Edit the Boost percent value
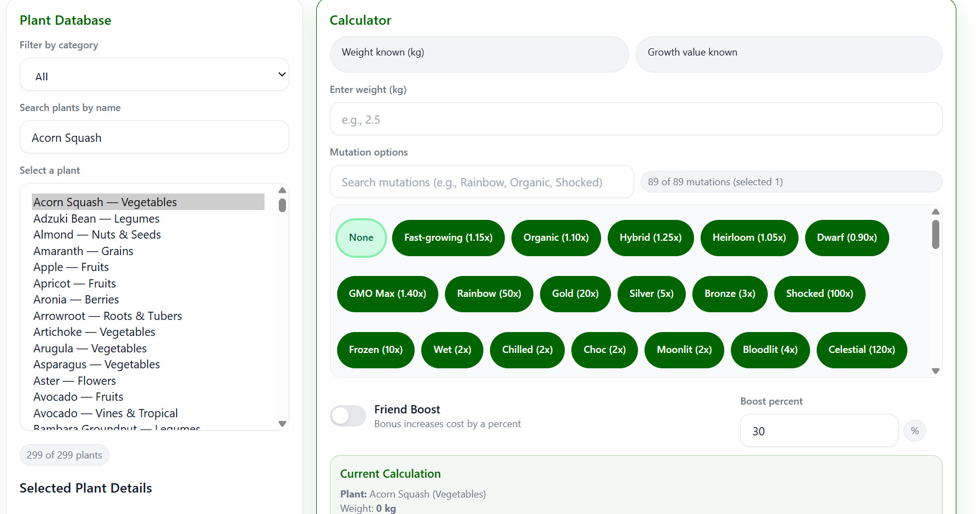 (x=818, y=430)
